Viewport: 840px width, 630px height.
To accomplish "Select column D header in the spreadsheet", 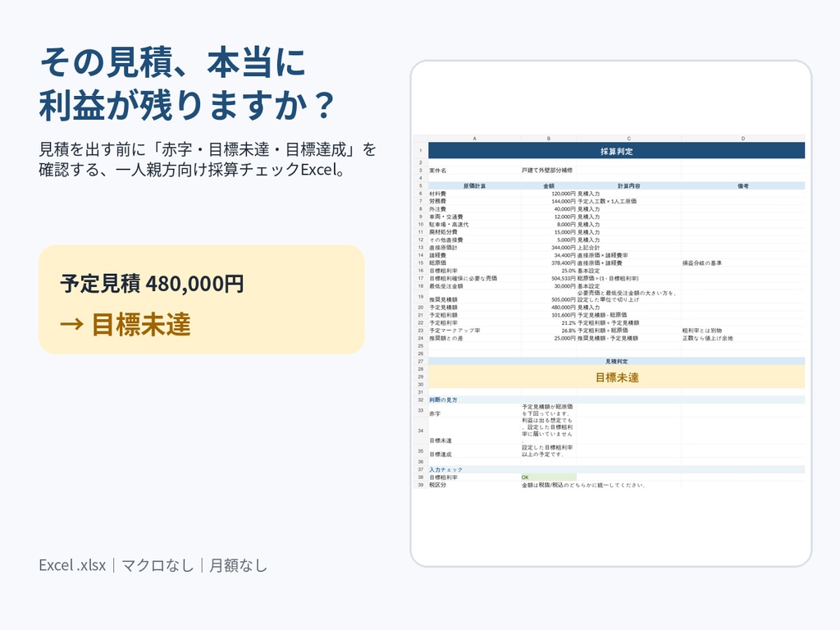I will (x=742, y=138).
